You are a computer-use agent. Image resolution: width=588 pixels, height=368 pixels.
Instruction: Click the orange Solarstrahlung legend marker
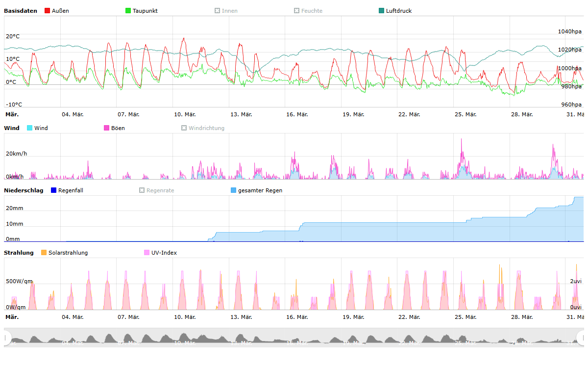tap(44, 253)
